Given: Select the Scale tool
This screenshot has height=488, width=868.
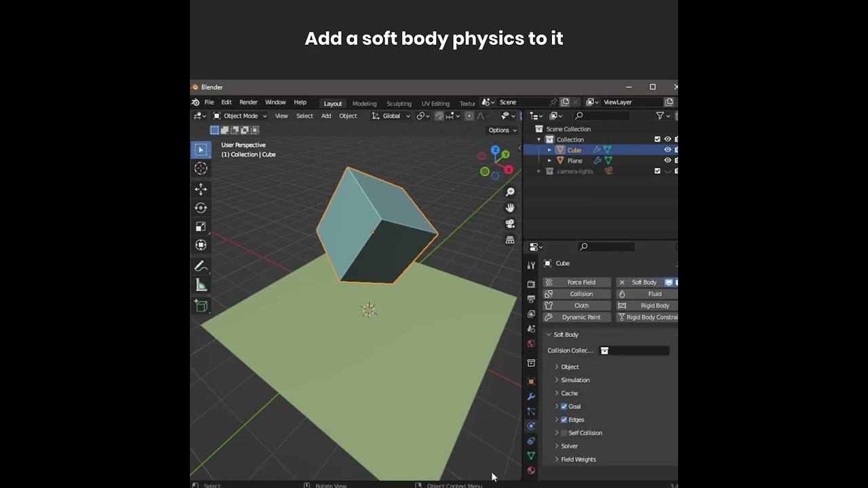Looking at the screenshot, I should (x=201, y=226).
